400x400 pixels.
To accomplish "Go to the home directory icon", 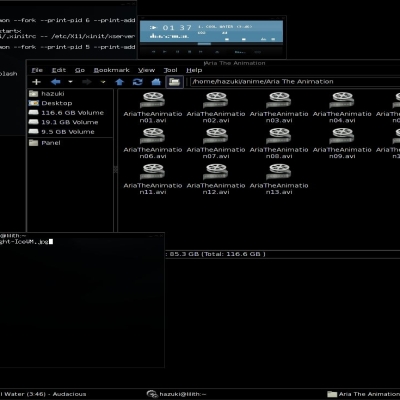I will tap(156, 82).
